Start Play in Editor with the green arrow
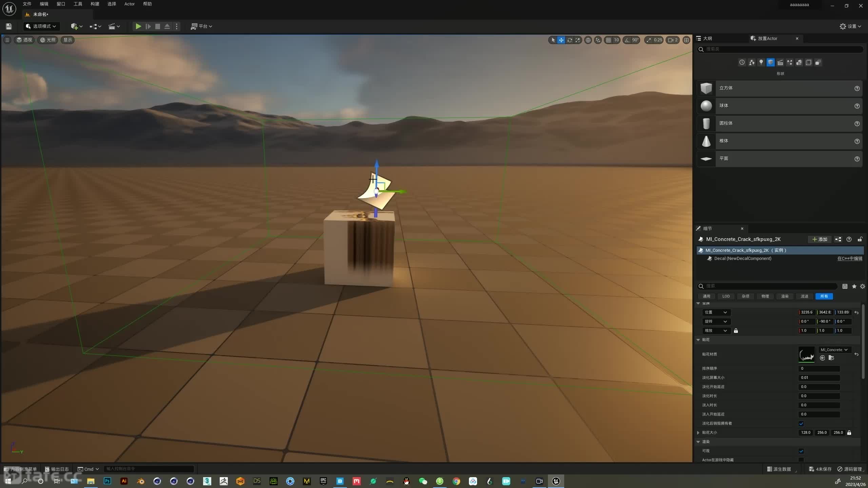This screenshot has height=488, width=868. coord(138,26)
